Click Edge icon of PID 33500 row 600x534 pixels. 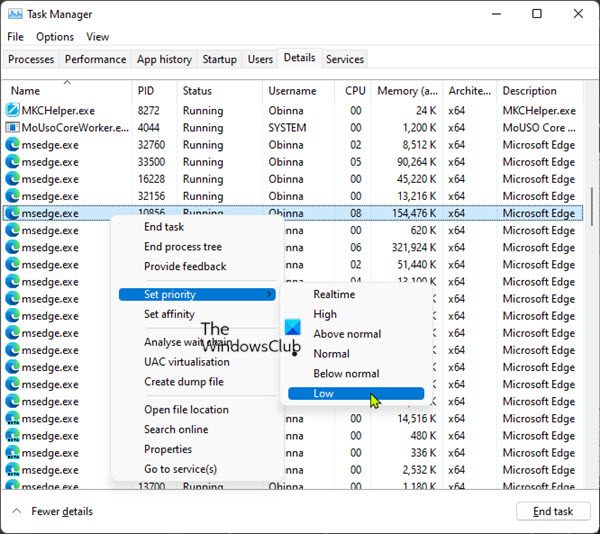coord(13,162)
